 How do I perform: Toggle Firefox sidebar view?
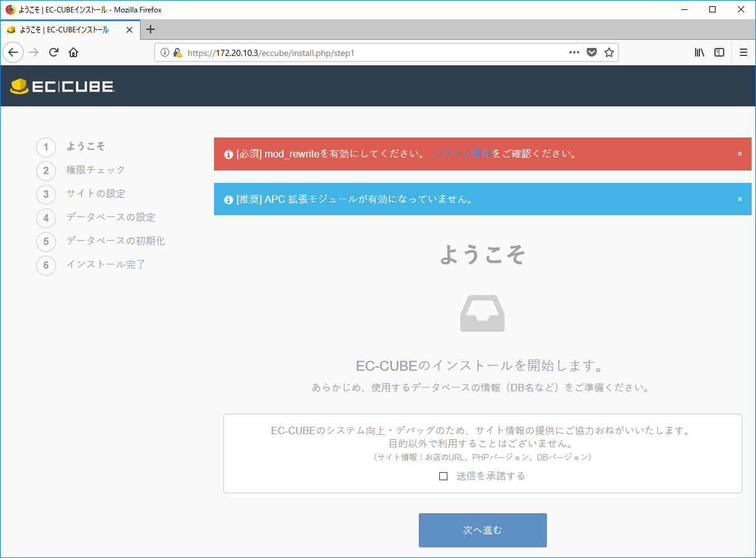pos(719,52)
